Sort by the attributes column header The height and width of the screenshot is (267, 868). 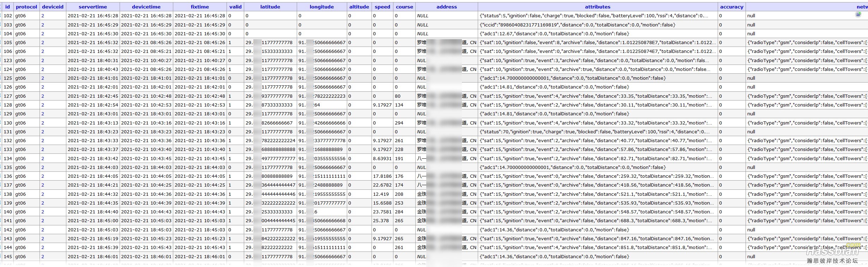[x=598, y=7]
